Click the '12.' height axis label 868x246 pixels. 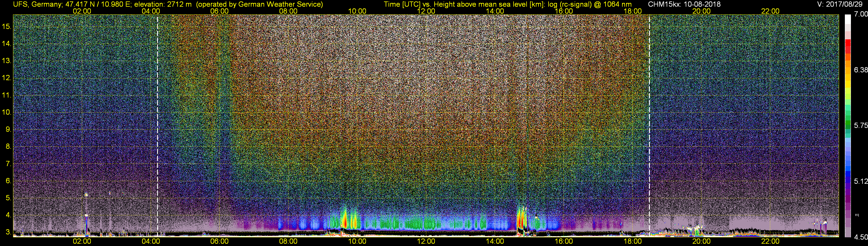[x=6, y=78]
